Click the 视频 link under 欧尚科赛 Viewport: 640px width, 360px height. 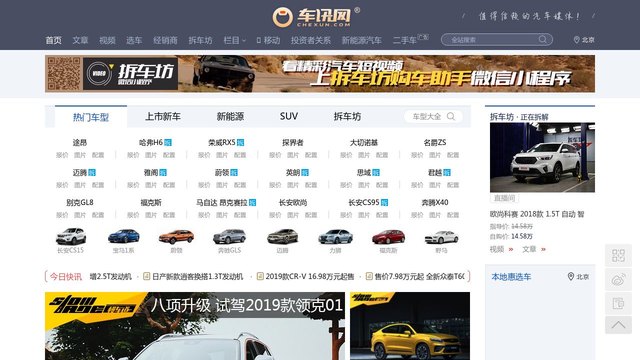(x=497, y=249)
